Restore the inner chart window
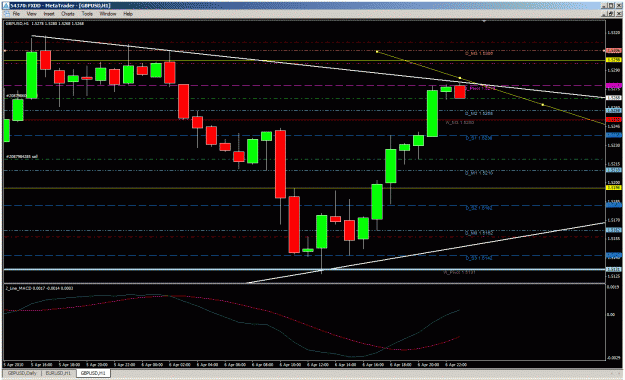This screenshot has width=625, height=380. (x=611, y=14)
